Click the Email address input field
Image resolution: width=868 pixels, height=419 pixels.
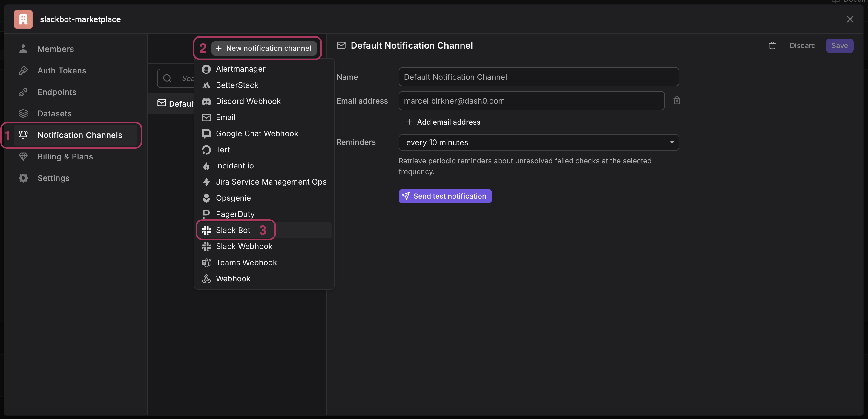click(x=531, y=101)
